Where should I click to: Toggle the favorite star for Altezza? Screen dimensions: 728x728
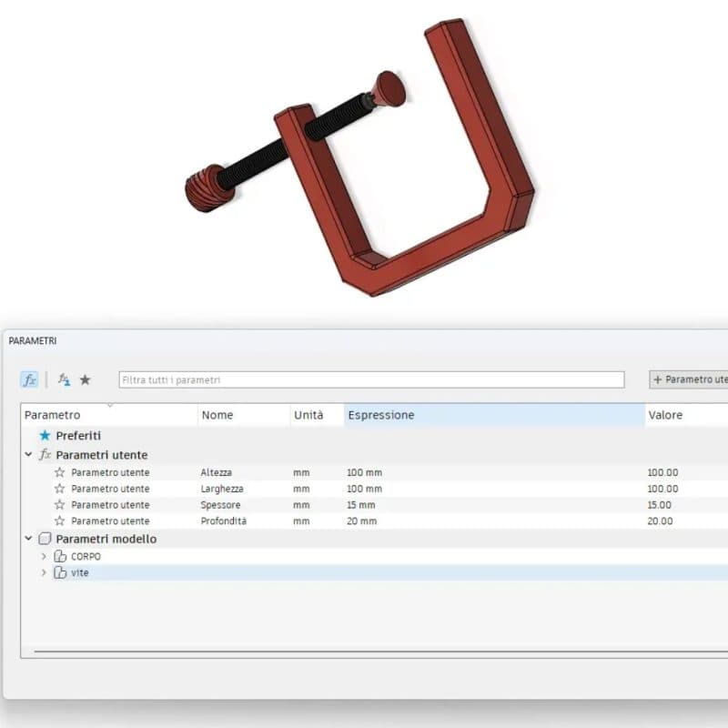60,472
